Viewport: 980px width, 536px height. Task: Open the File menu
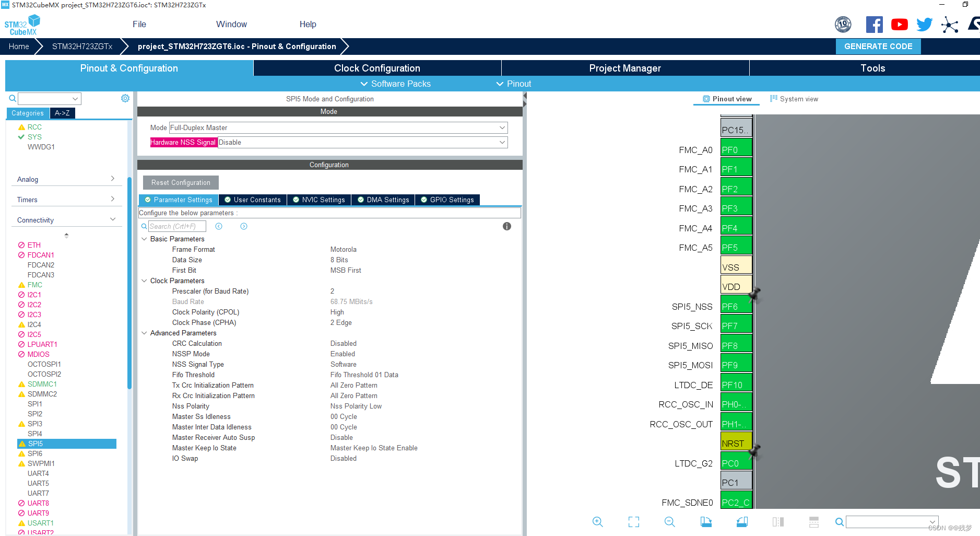139,24
